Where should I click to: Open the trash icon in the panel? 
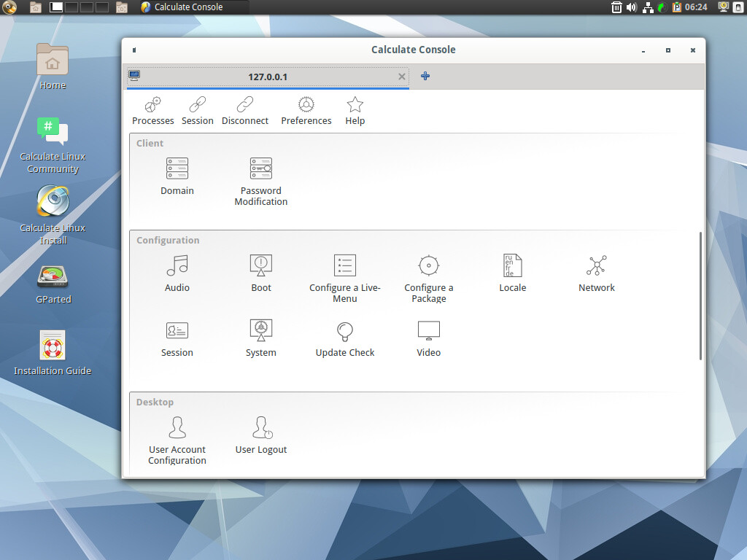point(616,7)
